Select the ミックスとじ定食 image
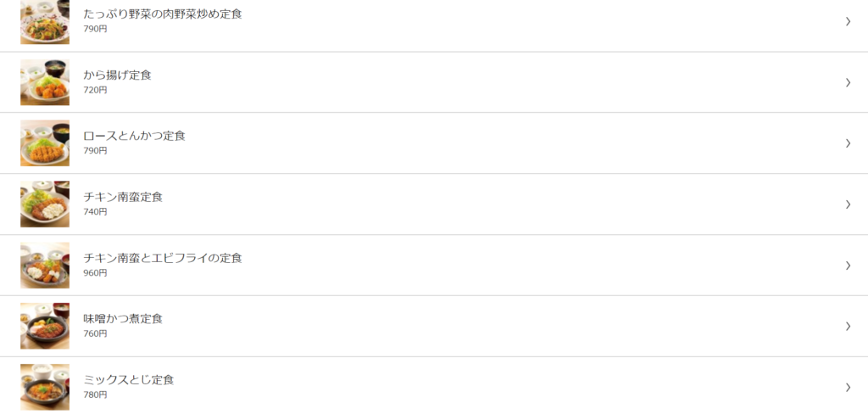 (x=45, y=387)
